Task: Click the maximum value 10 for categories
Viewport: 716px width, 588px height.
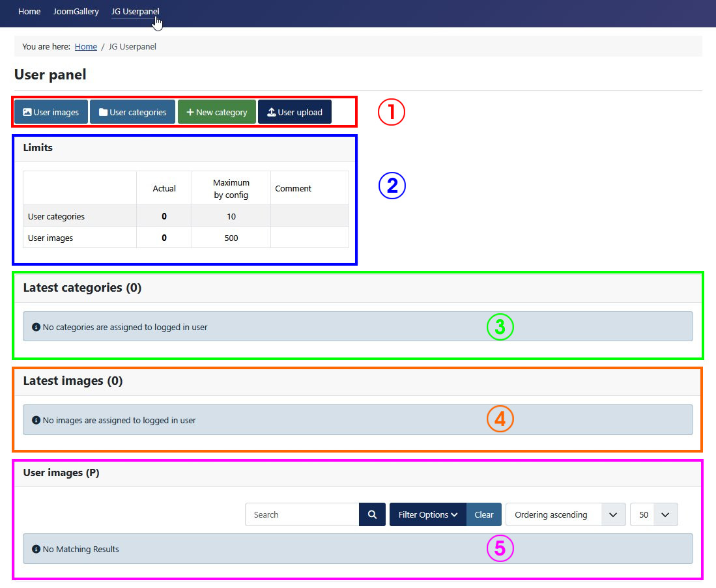Action: coord(231,216)
